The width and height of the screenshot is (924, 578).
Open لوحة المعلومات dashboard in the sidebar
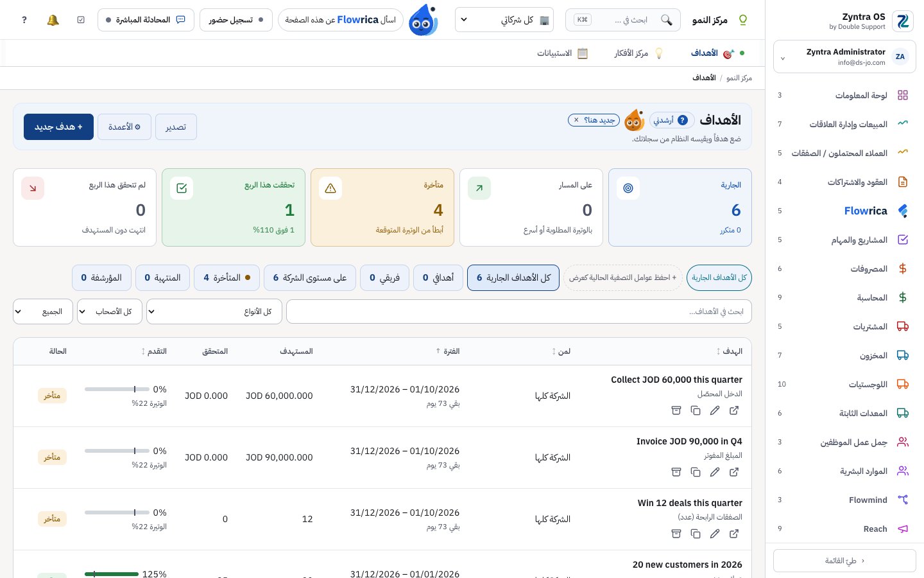click(843, 95)
